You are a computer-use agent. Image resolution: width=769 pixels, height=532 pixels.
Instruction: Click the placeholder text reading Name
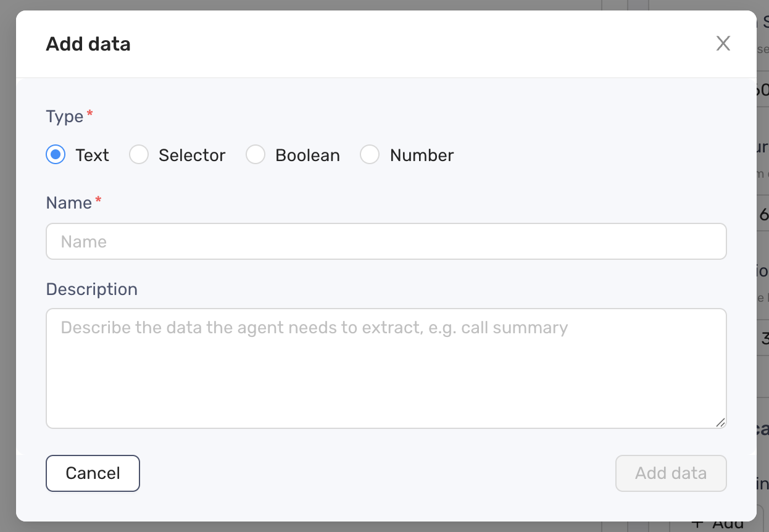pos(83,241)
